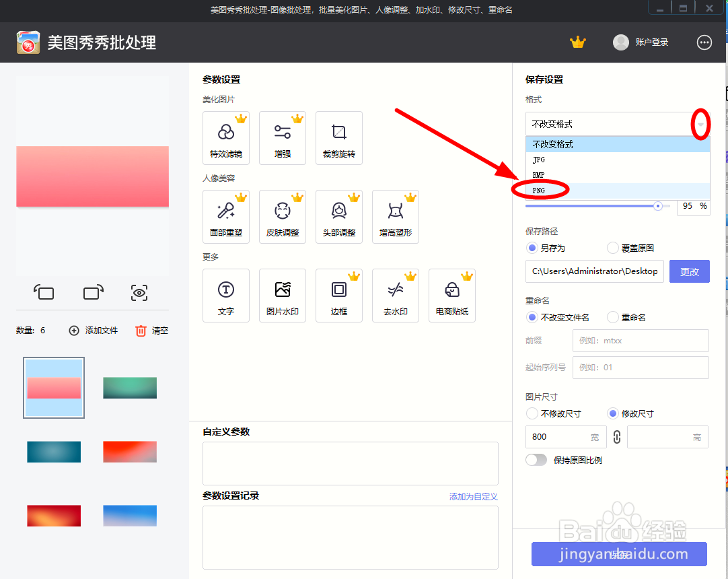This screenshot has height=579, width=728.
Task: Select the 增高塑形 body shaping tool
Action: coord(396,217)
